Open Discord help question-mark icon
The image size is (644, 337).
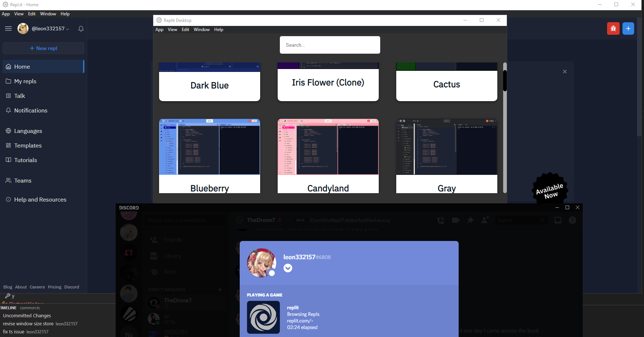coord(572,220)
